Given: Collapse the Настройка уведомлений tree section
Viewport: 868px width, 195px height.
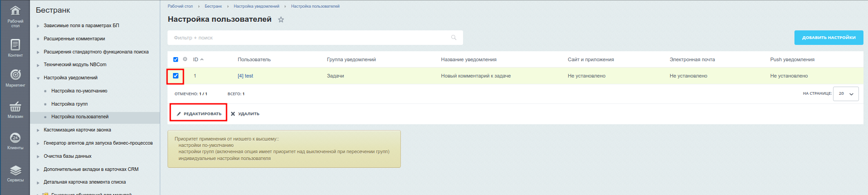Looking at the screenshot, I should pos(38,78).
